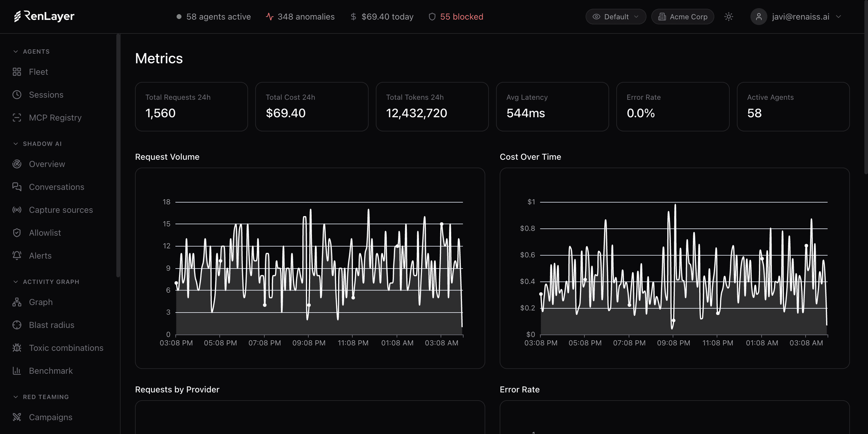Viewport: 868px width, 434px height.
Task: Click the Conversations chat bubbles icon
Action: 17,187
